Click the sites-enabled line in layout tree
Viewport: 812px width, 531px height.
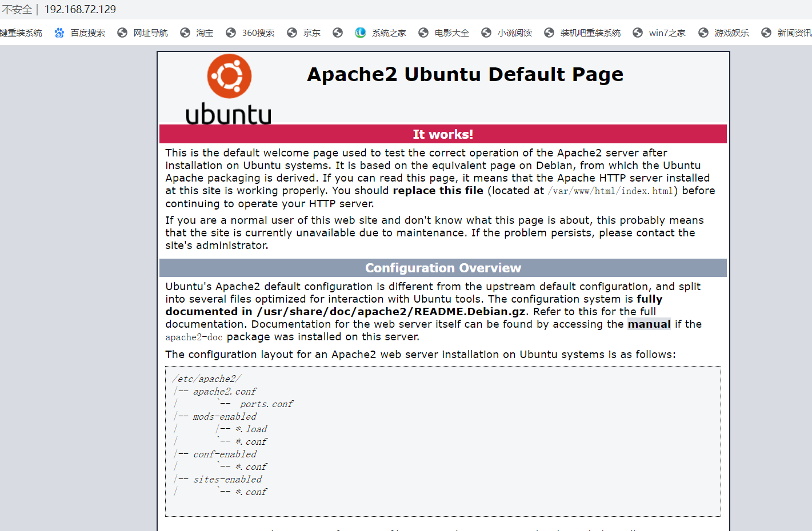[x=227, y=479]
